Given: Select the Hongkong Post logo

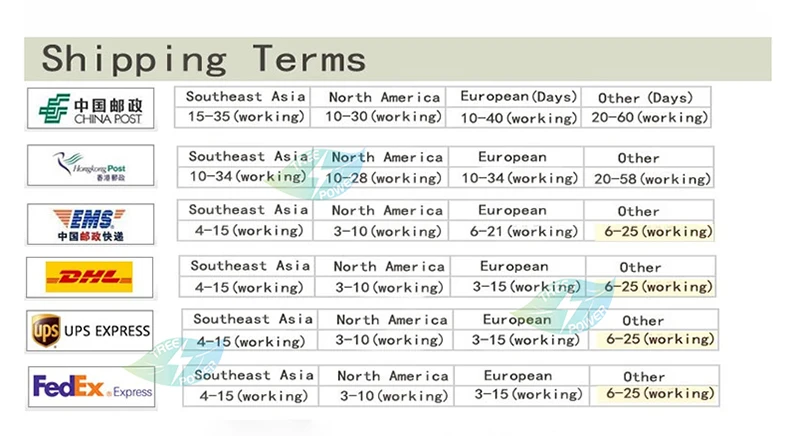Looking at the screenshot, I should [x=90, y=165].
